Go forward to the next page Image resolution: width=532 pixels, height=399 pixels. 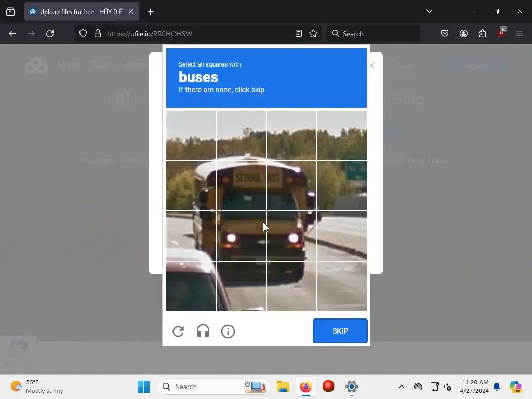(31, 34)
